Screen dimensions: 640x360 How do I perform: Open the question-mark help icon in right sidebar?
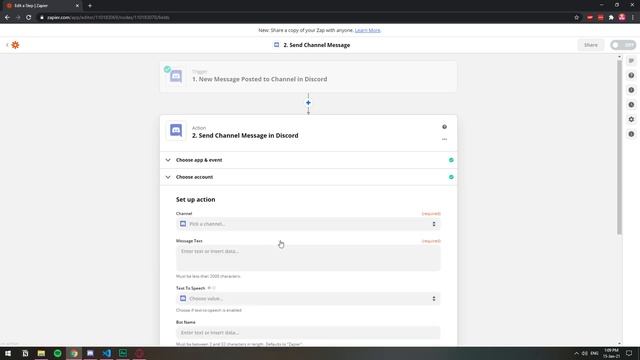(x=631, y=76)
